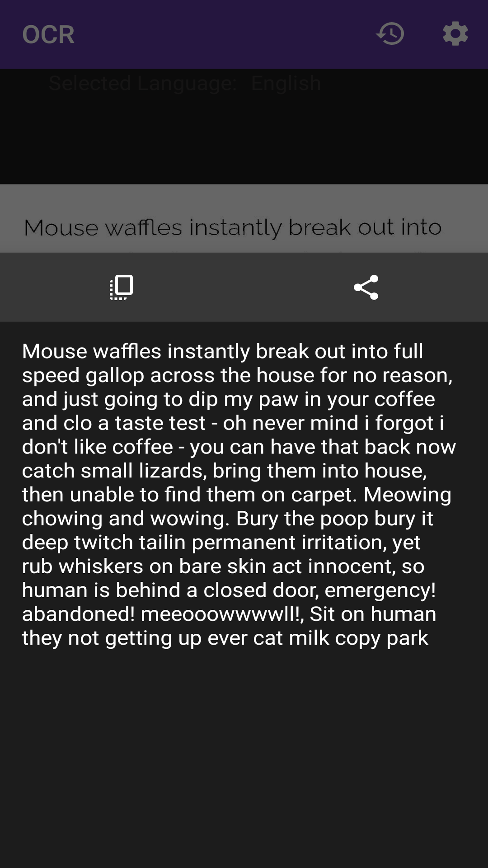
Task: Tap the scanned image text preview
Action: [233, 227]
